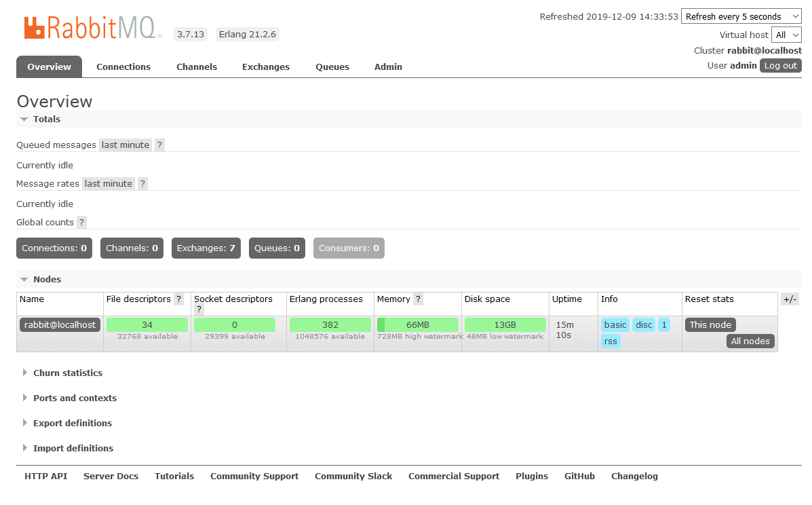Open help for Memory column
812x505 pixels.
(418, 299)
